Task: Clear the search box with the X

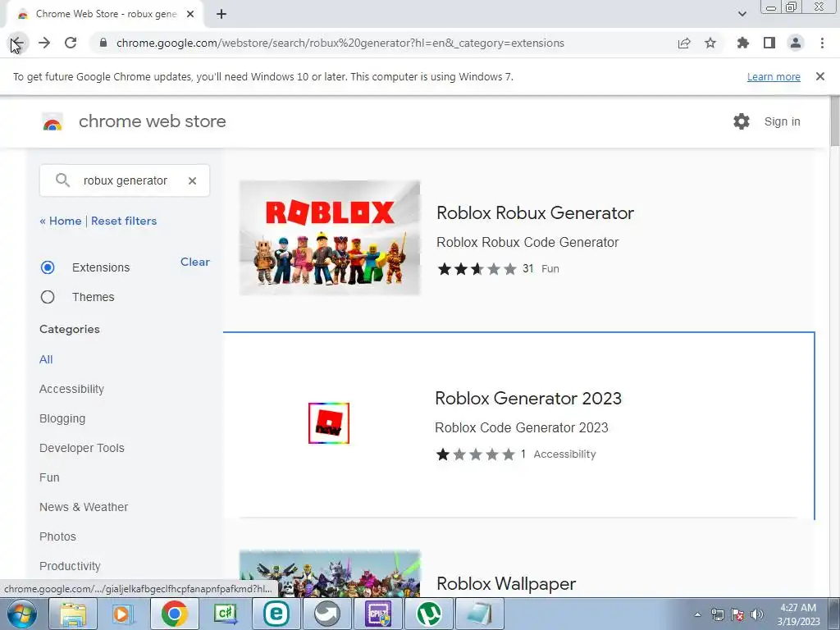Action: [192, 181]
